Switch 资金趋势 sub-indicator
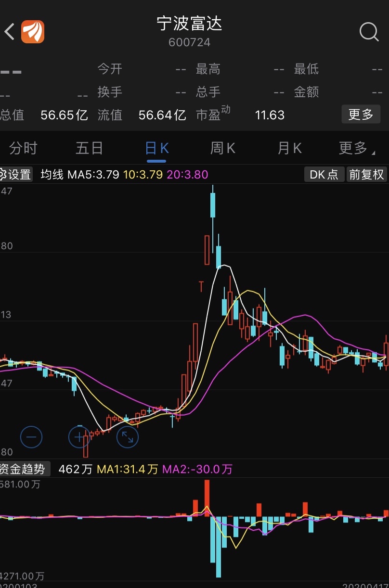389x588 pixels. pyautogui.click(x=25, y=469)
